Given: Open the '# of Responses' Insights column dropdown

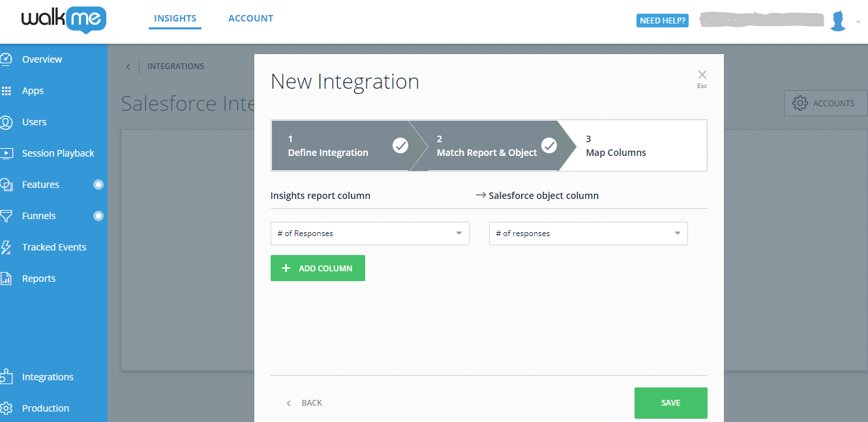Looking at the screenshot, I should coord(370,234).
